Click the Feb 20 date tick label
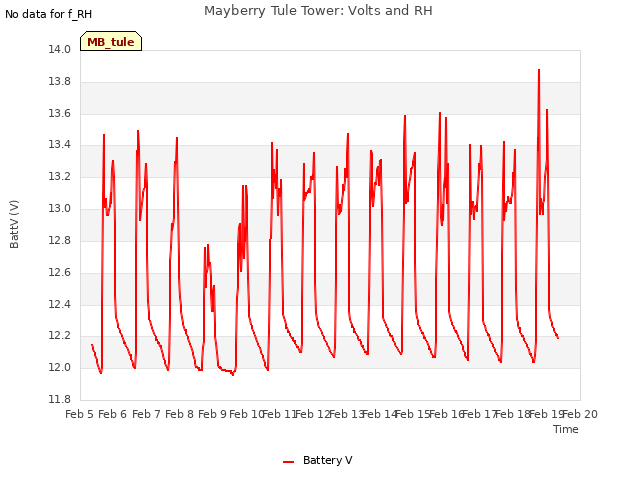 (580, 414)
